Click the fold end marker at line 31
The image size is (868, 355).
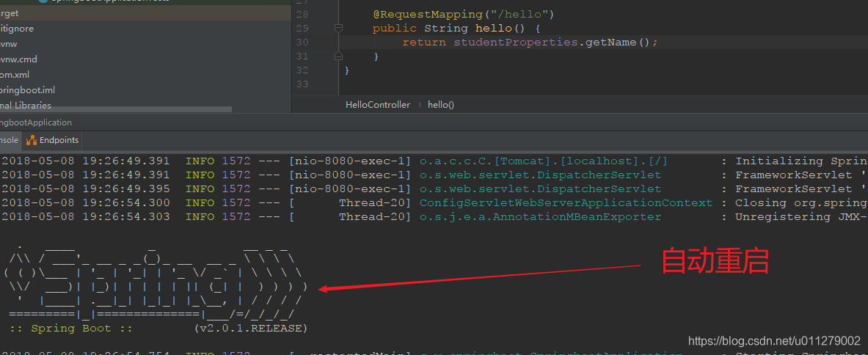click(x=339, y=56)
